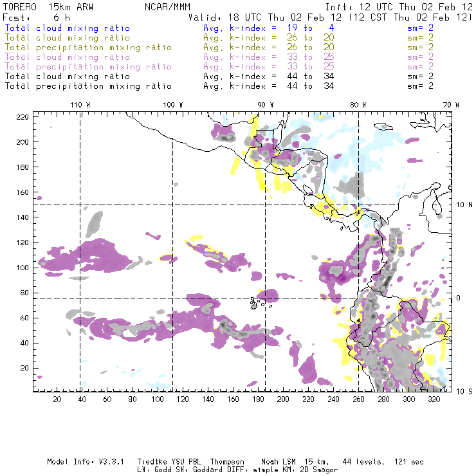
Task: Select '33 to 25' in the violet precipitation row
Action: click(x=311, y=66)
